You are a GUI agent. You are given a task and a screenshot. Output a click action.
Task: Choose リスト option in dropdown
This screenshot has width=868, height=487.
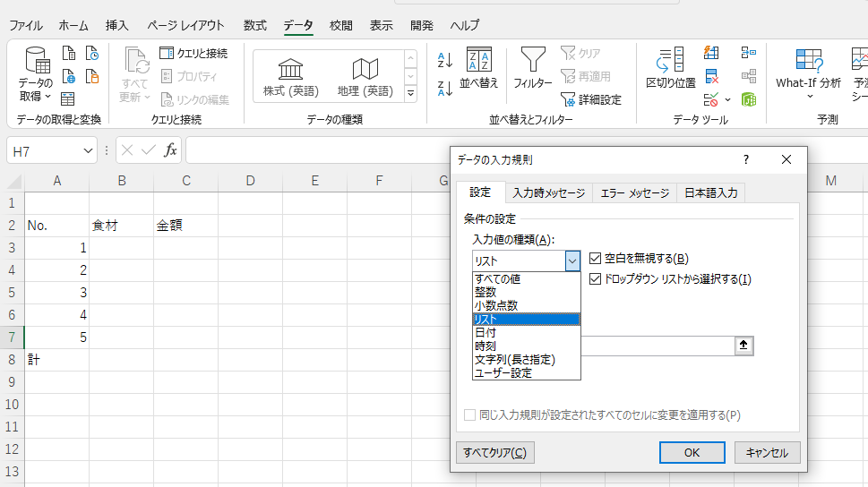point(526,320)
